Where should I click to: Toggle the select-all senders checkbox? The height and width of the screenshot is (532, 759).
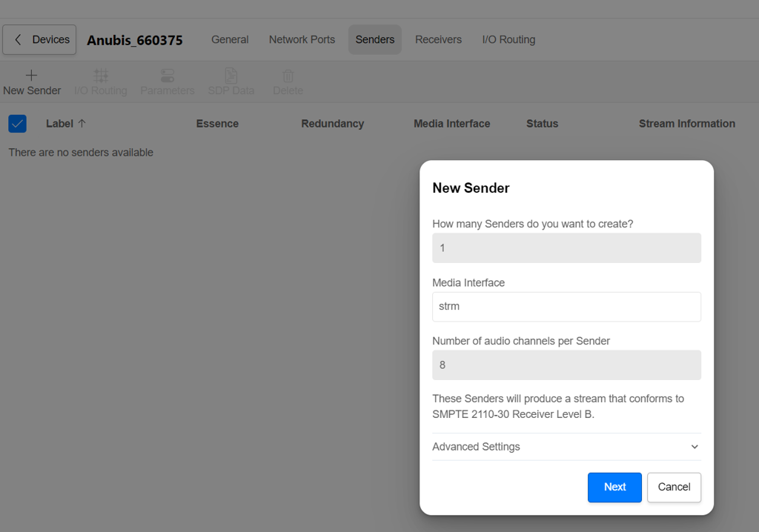click(x=18, y=124)
